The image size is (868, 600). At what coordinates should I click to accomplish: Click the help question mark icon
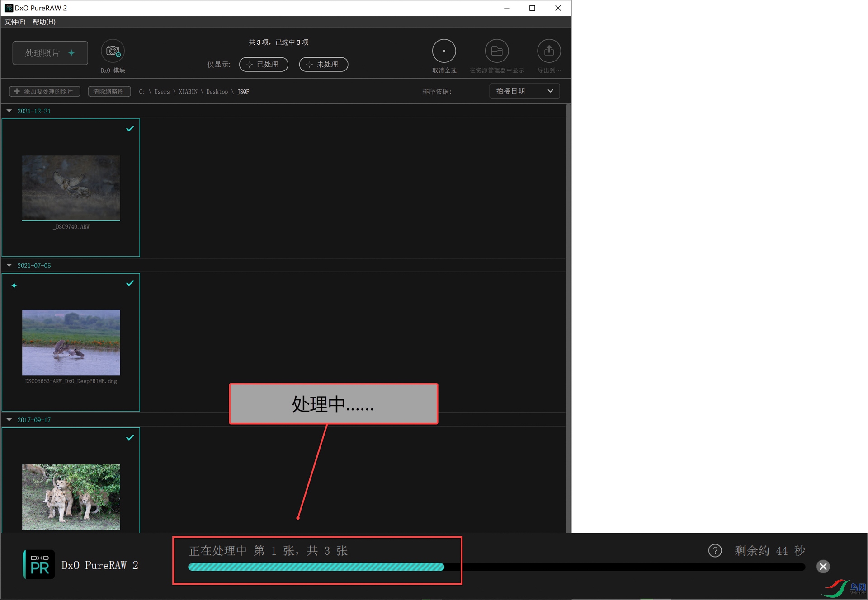pyautogui.click(x=715, y=550)
